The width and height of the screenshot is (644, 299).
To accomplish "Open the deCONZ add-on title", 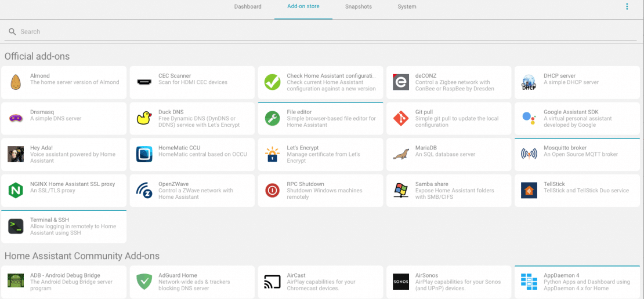I will pyautogui.click(x=425, y=76).
